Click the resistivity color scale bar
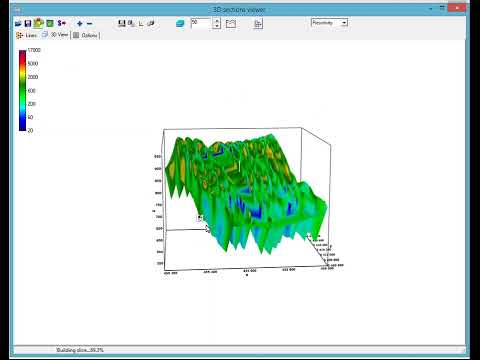The width and height of the screenshot is (480, 360). coord(22,90)
